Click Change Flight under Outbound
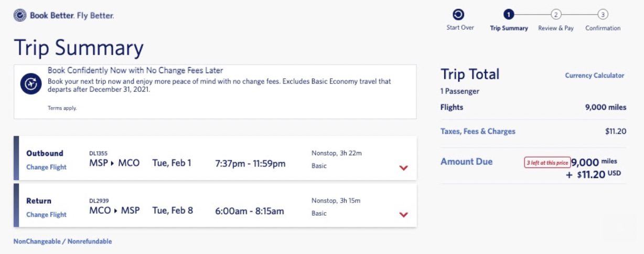This screenshot has height=254, width=644. pyautogui.click(x=46, y=167)
